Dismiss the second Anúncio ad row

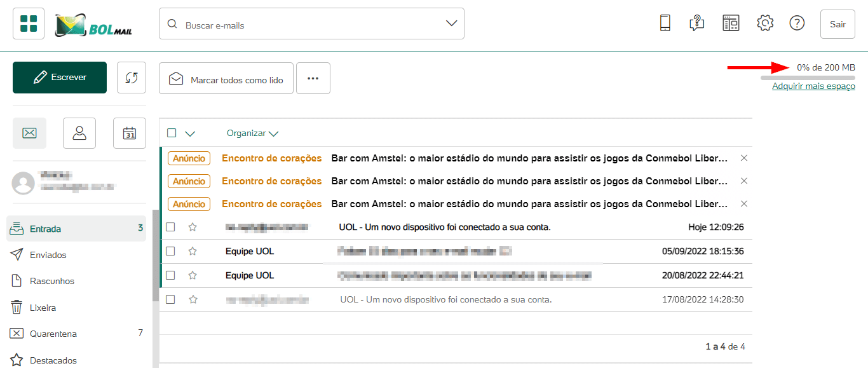tap(744, 181)
